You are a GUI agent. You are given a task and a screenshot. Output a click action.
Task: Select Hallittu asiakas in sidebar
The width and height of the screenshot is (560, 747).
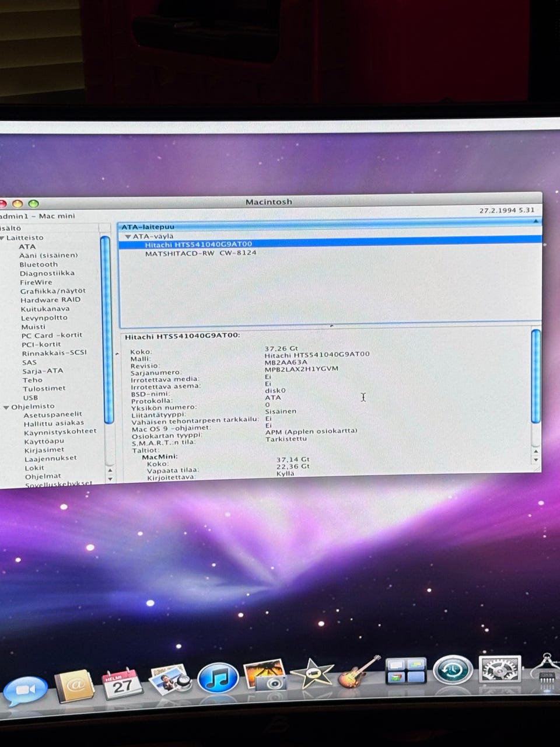54,423
